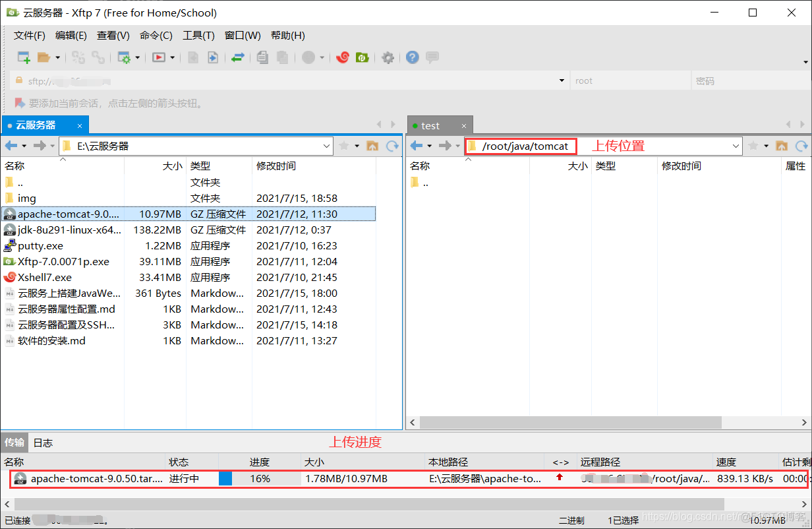Click the speech bubble feedback icon
The width and height of the screenshot is (812, 529).
432,57
